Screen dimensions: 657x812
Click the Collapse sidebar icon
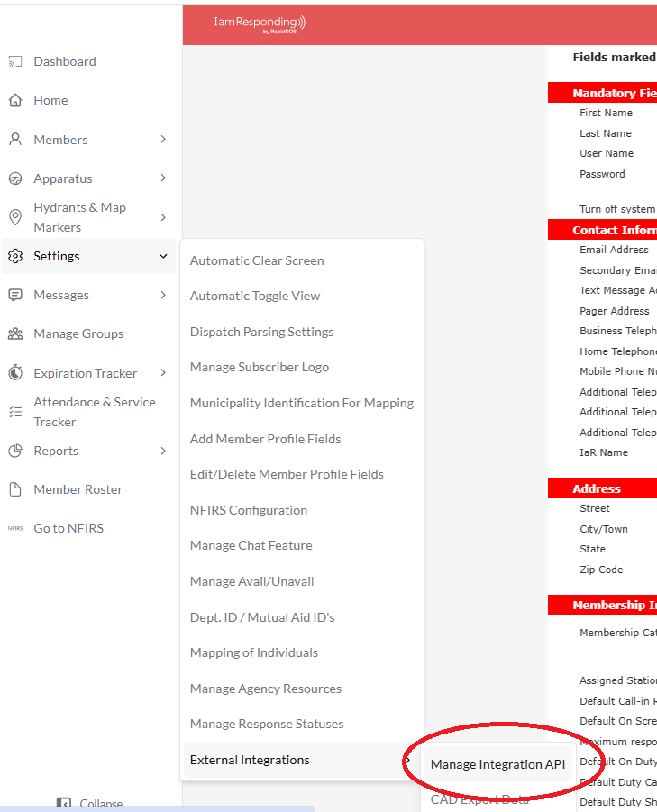[64, 804]
